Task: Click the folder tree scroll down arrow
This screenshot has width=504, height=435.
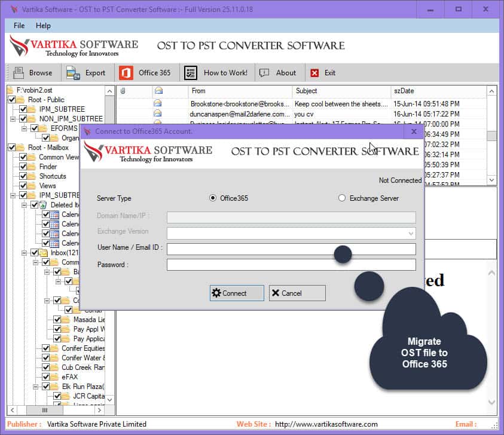Action: 109,400
